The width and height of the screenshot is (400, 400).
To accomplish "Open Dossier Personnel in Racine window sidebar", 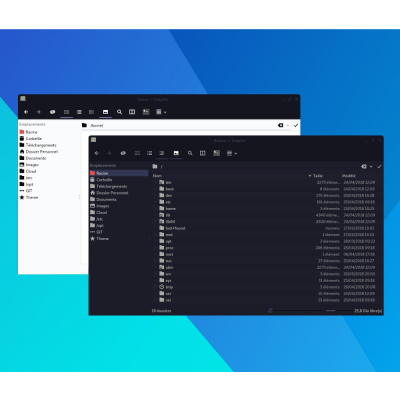I will coord(119,193).
